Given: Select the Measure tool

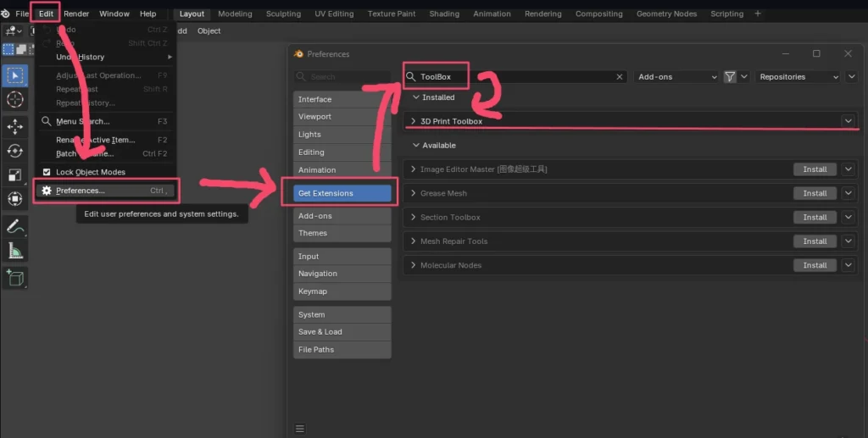Looking at the screenshot, I should click(15, 251).
